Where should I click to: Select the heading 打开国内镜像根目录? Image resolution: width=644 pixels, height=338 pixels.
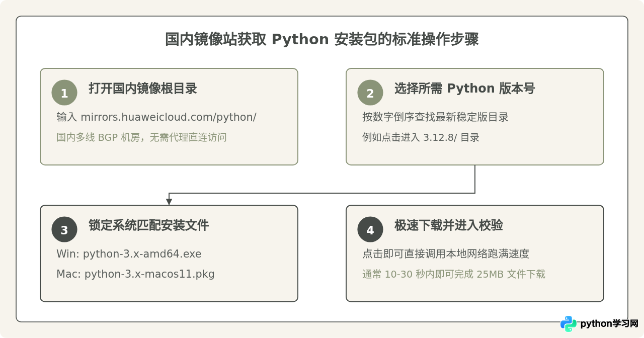(x=143, y=89)
